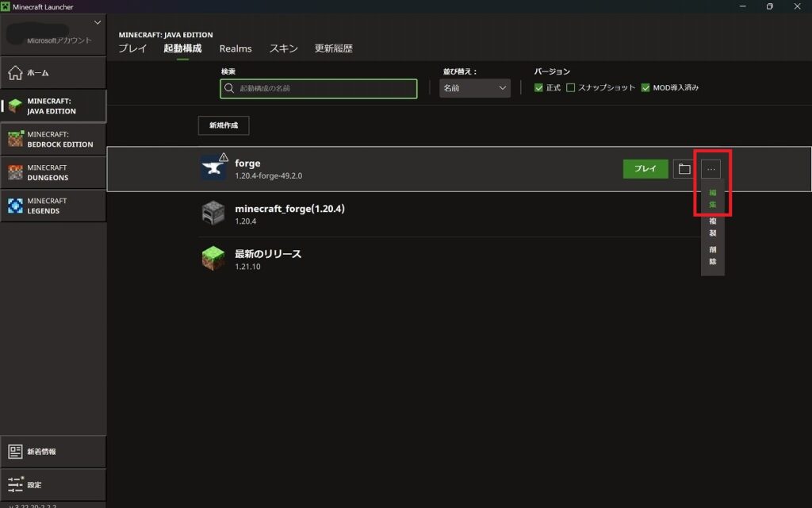Open the forge installation folder icon
Image resolution: width=812 pixels, height=508 pixels.
click(683, 169)
